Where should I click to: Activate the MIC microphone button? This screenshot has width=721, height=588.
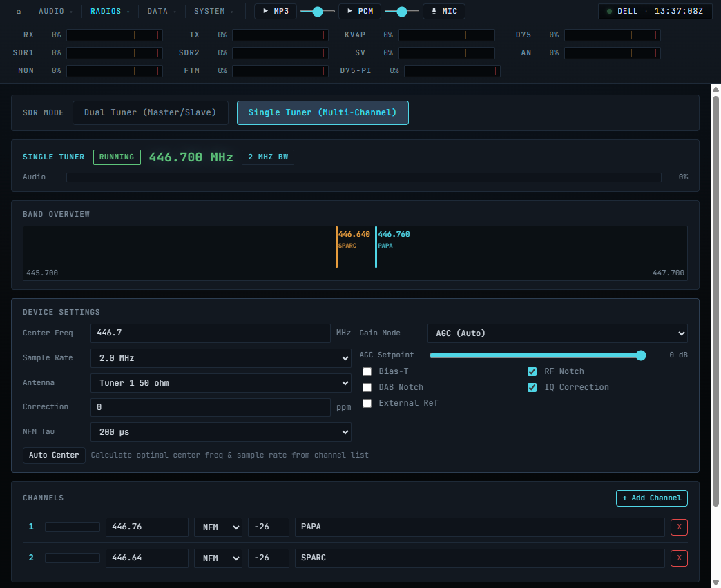click(444, 11)
